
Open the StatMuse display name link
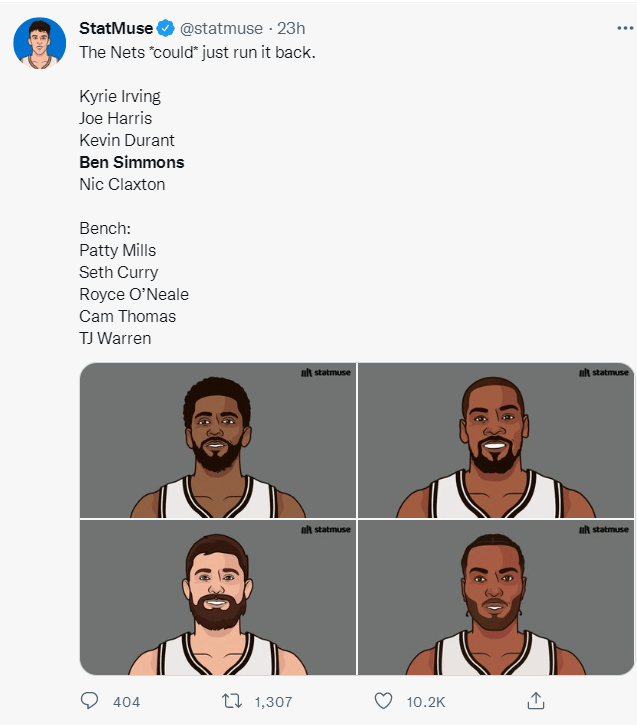click(116, 28)
